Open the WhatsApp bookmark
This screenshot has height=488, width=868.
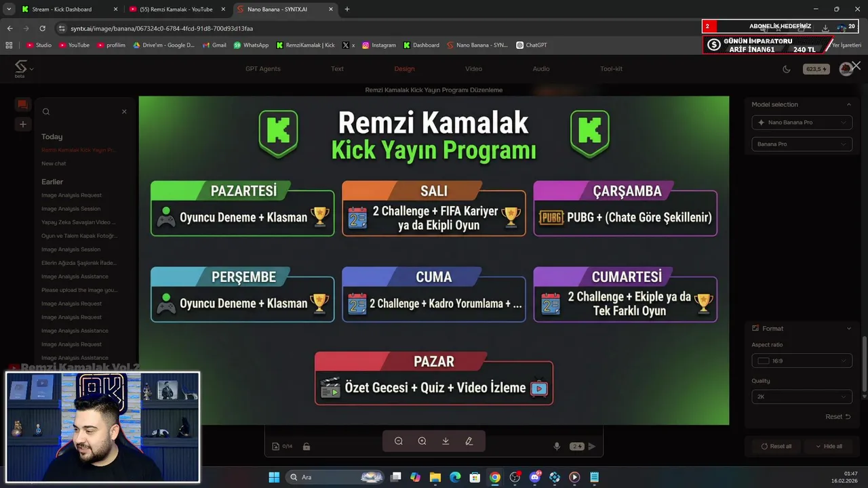click(x=251, y=45)
